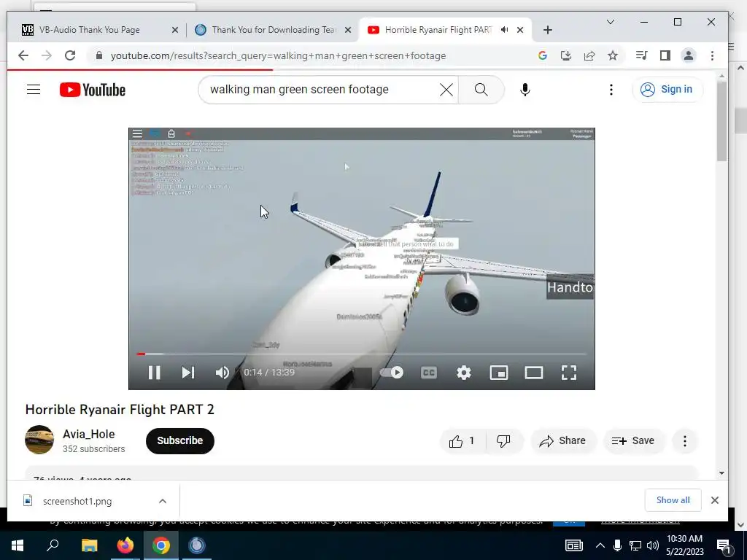Close the VB-Audio tab
Viewport: 747px width, 560px height.
175,29
